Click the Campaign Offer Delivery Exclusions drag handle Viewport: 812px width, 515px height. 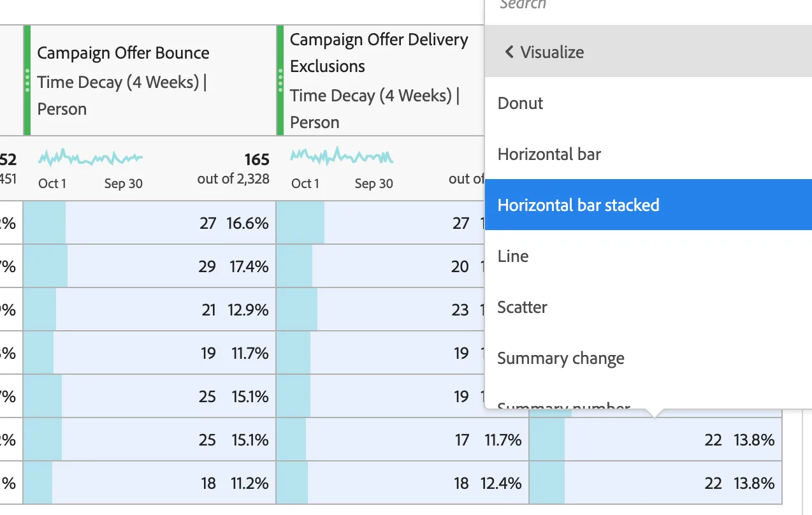pyautogui.click(x=280, y=81)
